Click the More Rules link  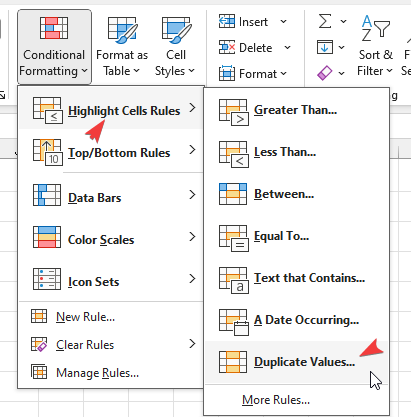[x=276, y=400]
